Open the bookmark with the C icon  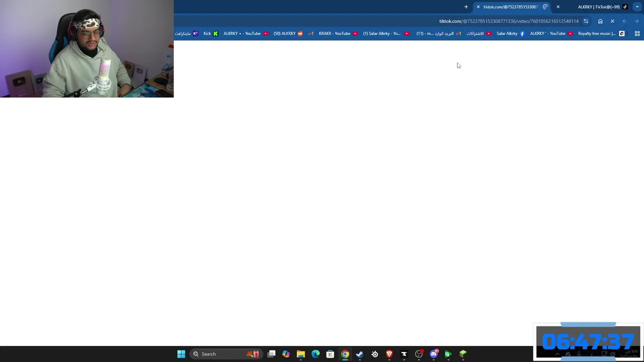[x=622, y=34]
